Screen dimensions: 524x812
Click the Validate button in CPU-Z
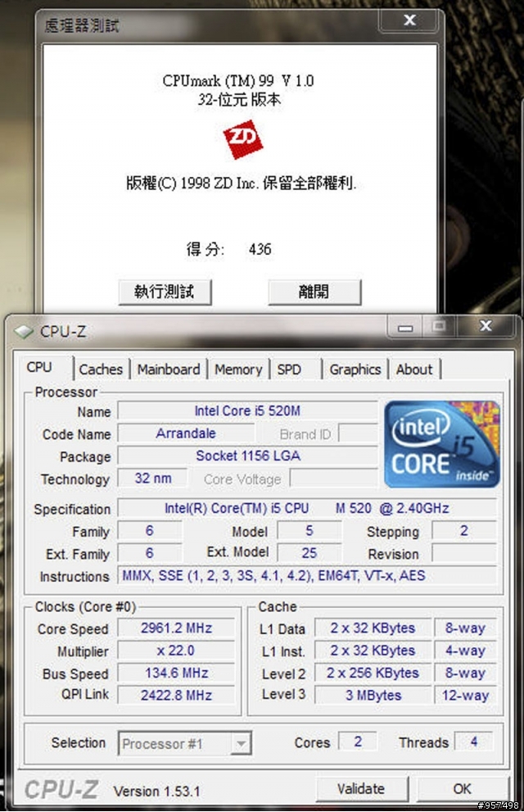click(x=361, y=789)
